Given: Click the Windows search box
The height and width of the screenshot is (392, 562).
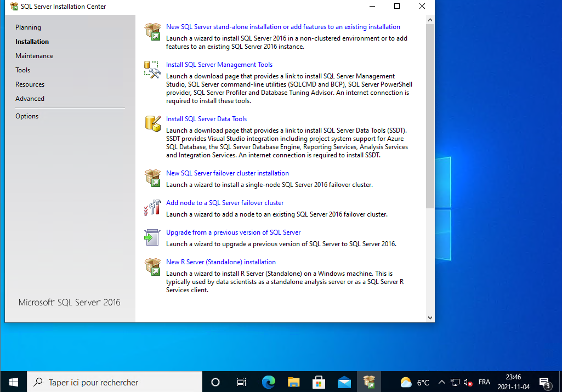Looking at the screenshot, I should point(115,382).
